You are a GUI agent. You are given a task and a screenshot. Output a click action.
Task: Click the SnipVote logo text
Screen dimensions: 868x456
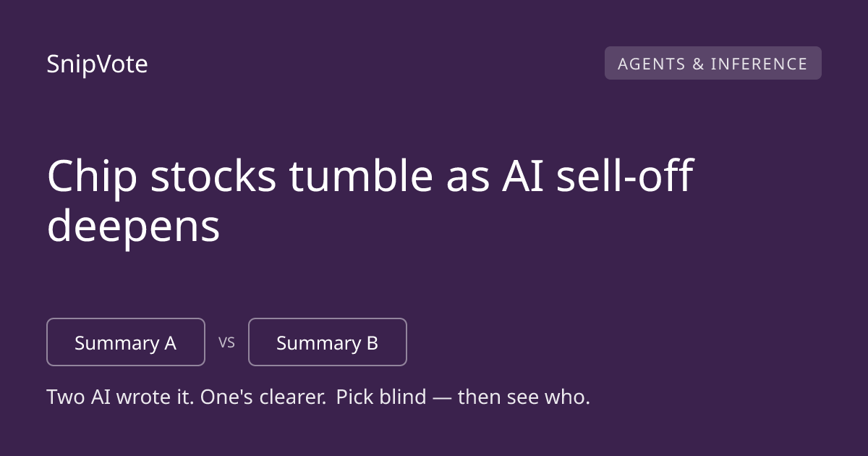pos(97,64)
